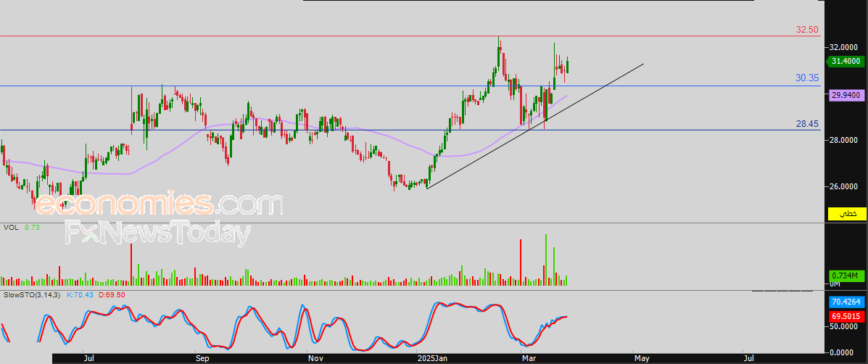Click the stochastic K:70.43 value
The height and width of the screenshot is (364, 868).
[80, 295]
